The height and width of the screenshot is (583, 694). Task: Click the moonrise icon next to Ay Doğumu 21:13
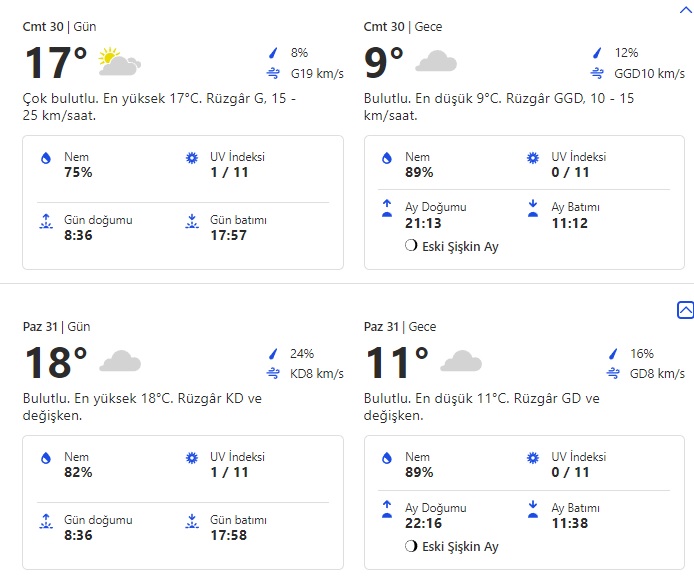click(386, 208)
